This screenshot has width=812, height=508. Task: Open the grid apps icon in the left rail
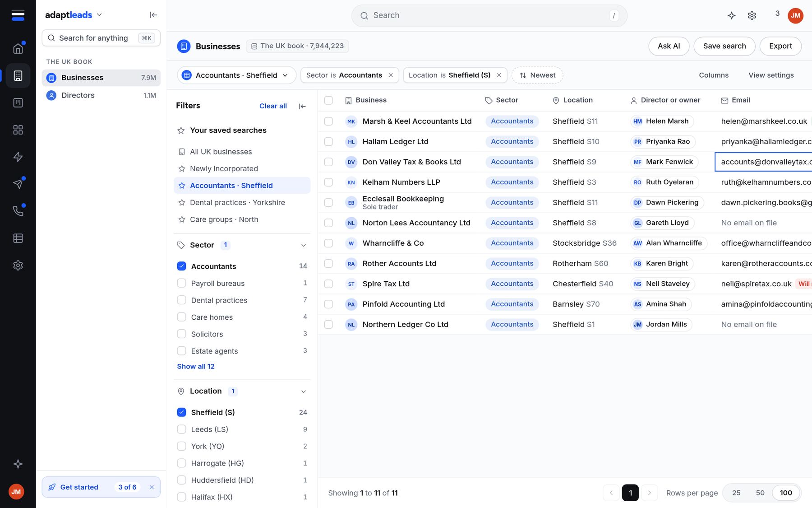point(18,130)
